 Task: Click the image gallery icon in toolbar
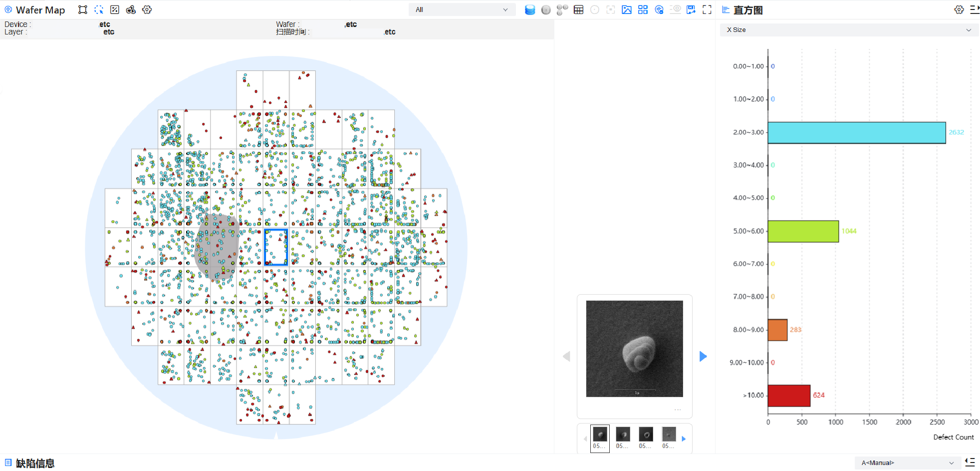click(627, 9)
